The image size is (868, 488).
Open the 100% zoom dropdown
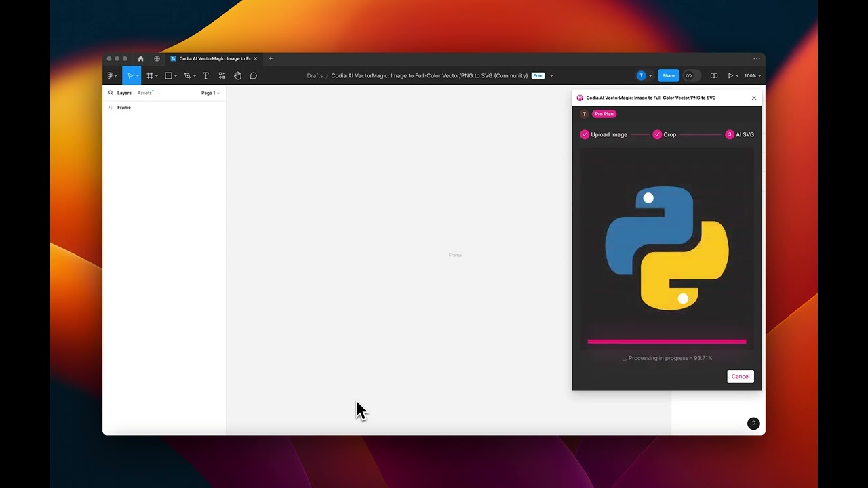pyautogui.click(x=752, y=75)
